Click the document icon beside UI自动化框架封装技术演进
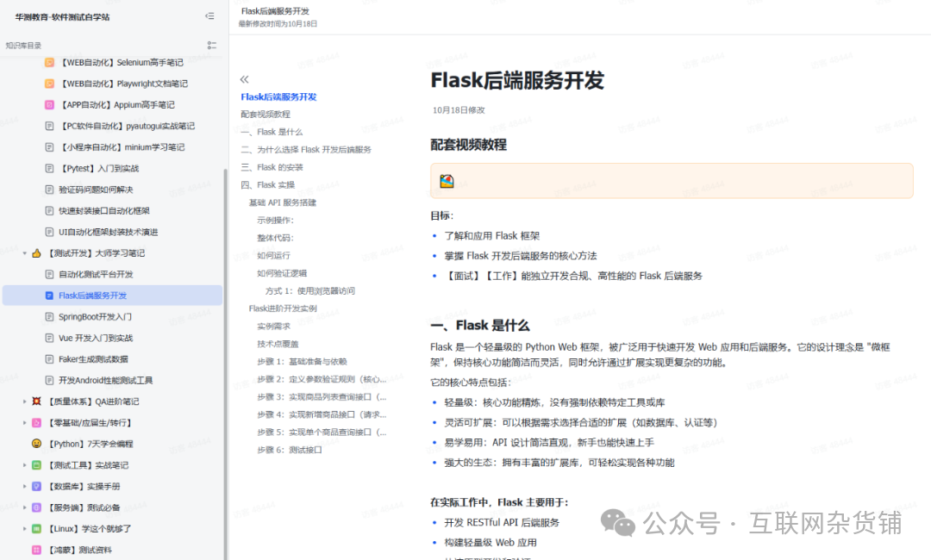Image resolution: width=931 pixels, height=560 pixels. [x=49, y=232]
